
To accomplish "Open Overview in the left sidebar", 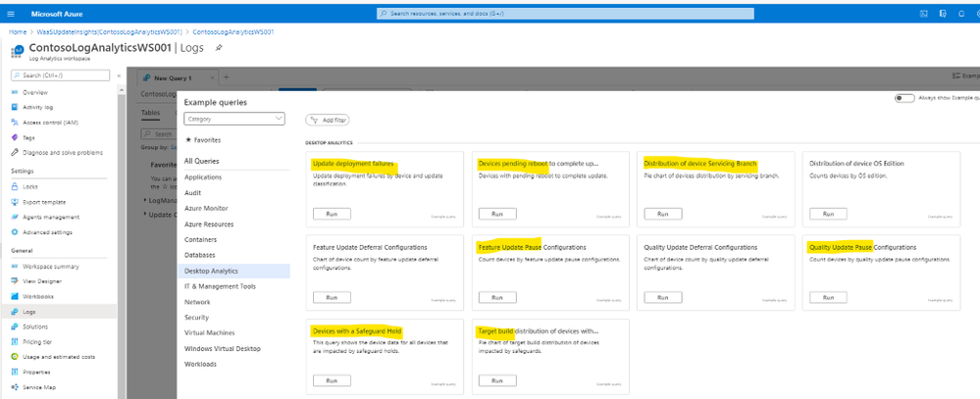I will [x=34, y=92].
